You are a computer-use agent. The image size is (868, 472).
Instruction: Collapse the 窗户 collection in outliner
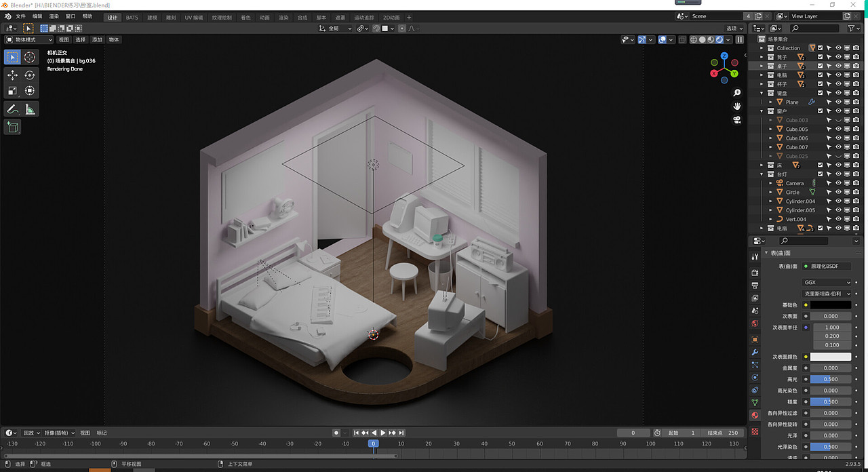(762, 111)
